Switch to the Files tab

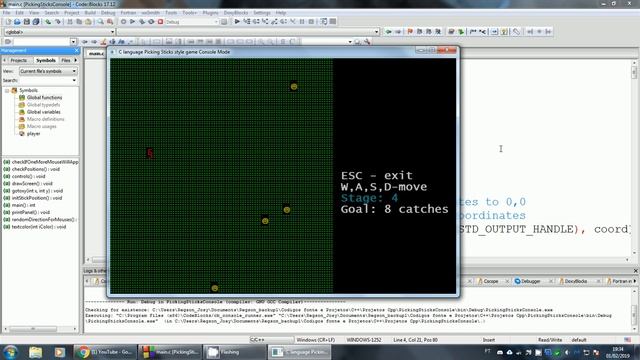click(65, 60)
